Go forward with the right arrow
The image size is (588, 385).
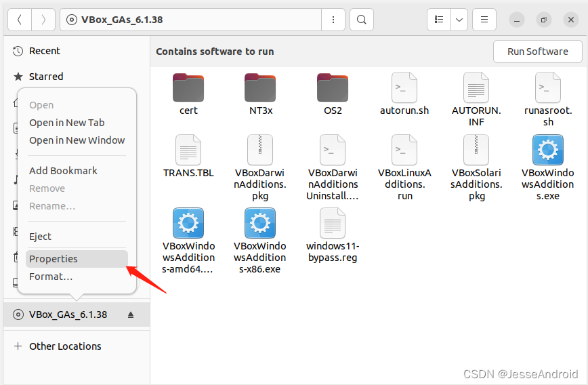tap(43, 20)
